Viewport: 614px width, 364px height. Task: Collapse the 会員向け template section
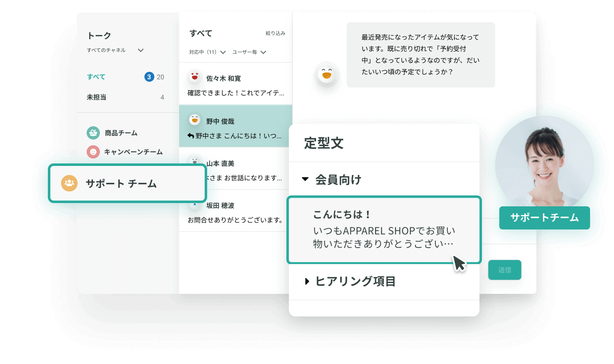click(305, 179)
